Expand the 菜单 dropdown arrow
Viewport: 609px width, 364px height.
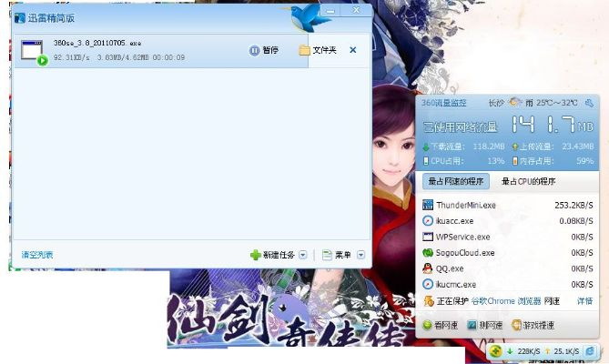(x=360, y=255)
